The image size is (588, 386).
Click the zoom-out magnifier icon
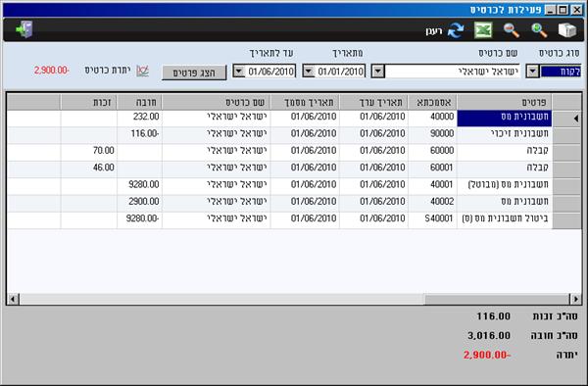click(512, 30)
